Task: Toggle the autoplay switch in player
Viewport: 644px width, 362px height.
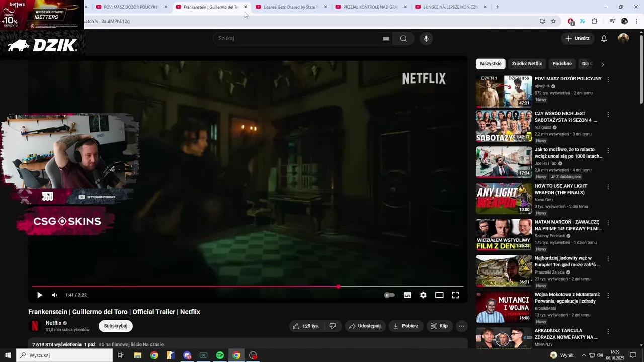Action: point(389,295)
